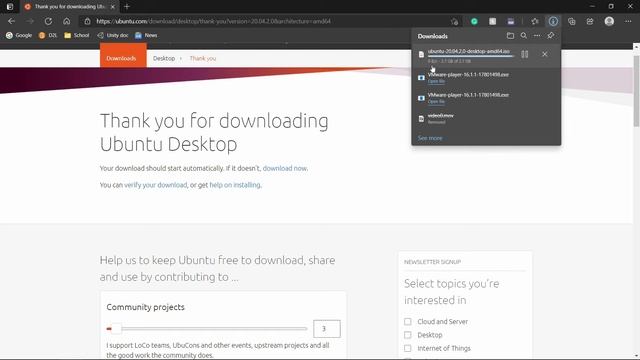Click the scrollbar up arrow
Viewport: 640px width, 360px height.
click(x=636, y=47)
